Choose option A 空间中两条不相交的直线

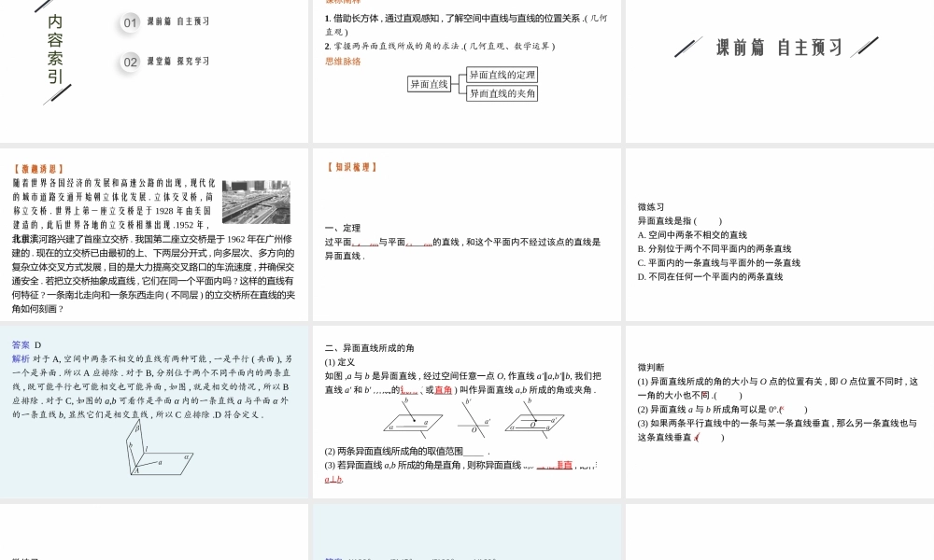pos(692,235)
